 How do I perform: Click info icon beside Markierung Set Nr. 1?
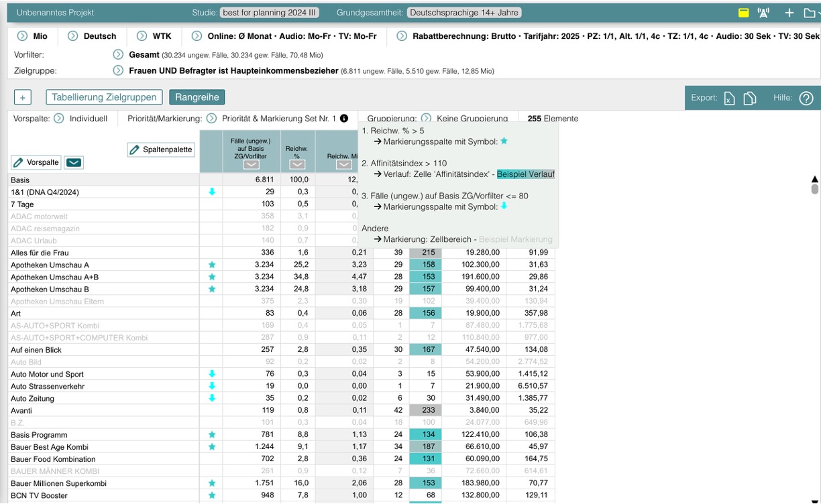[344, 119]
